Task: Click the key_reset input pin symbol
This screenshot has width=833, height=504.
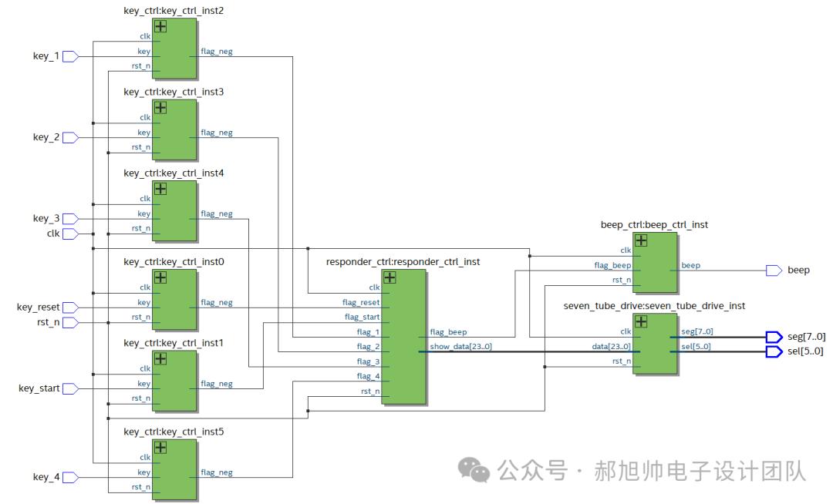Action: [x=70, y=307]
